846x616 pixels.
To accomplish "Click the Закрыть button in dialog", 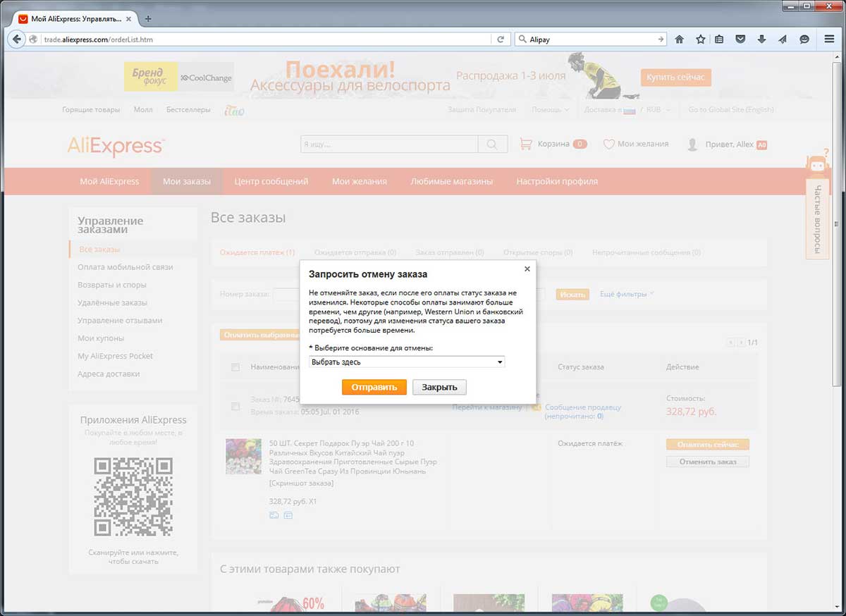I will coord(439,387).
